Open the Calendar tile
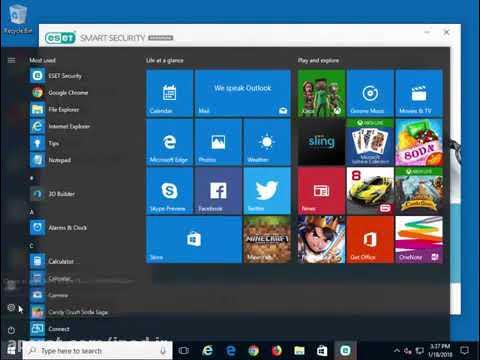The height and width of the screenshot is (360, 480). tap(169, 93)
